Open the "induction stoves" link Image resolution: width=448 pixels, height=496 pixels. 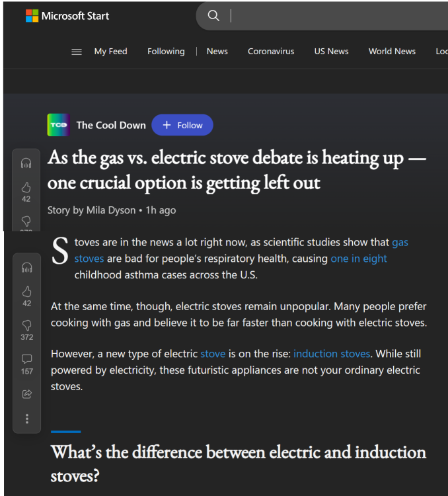332,354
